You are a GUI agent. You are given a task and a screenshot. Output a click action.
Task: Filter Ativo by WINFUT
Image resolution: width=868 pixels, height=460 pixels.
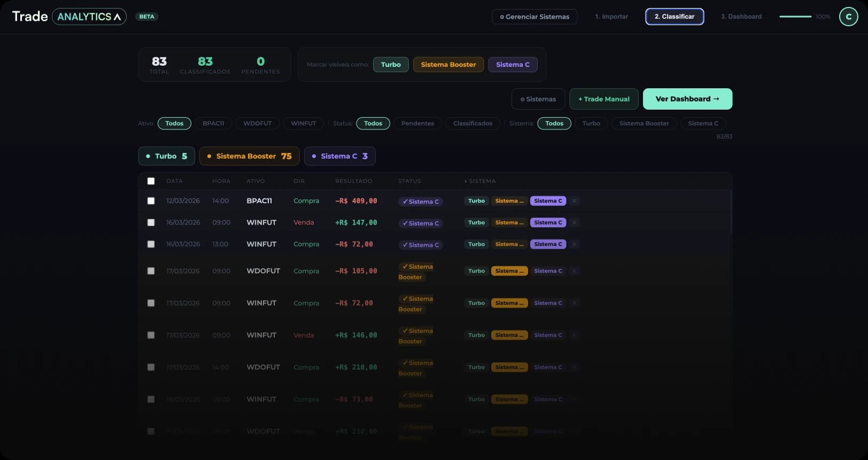click(x=304, y=124)
